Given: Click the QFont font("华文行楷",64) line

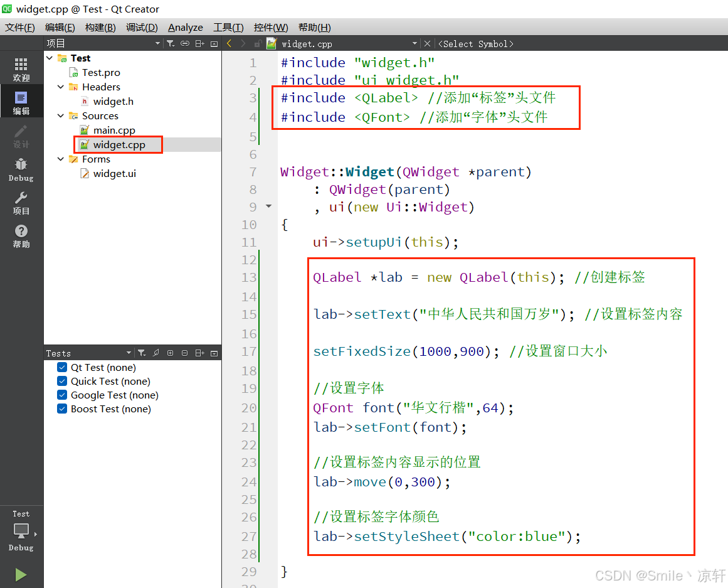Looking at the screenshot, I should click(414, 408).
